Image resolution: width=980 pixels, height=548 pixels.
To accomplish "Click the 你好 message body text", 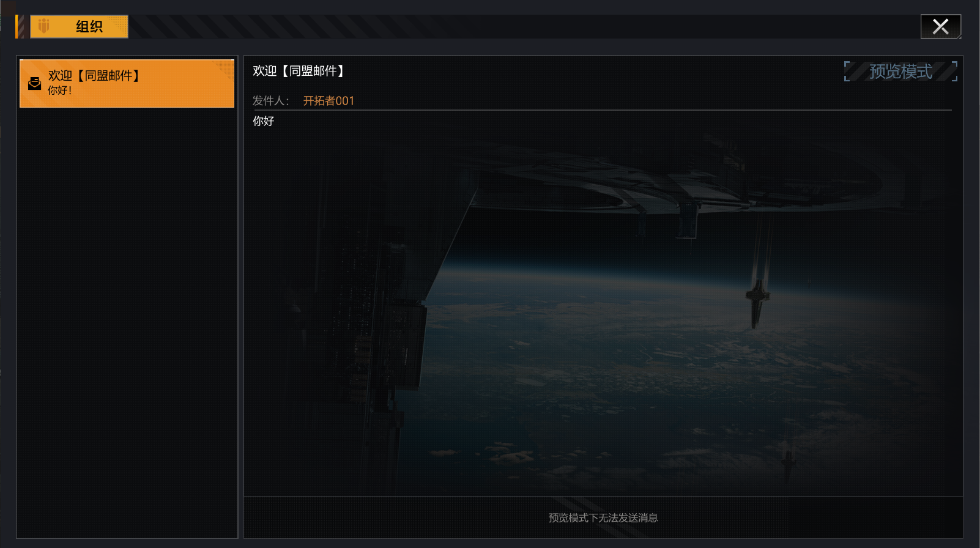I will point(264,121).
